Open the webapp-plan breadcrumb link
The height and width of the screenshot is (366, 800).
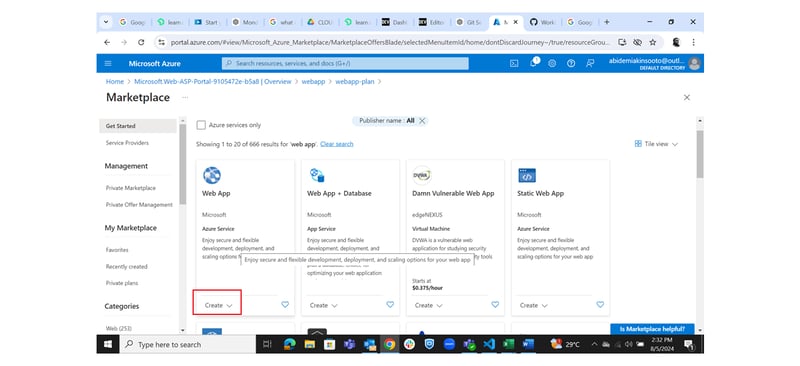[x=355, y=82]
